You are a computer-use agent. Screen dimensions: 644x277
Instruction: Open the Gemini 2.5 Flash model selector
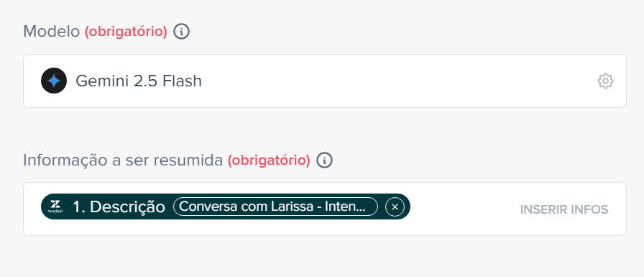[x=324, y=81]
